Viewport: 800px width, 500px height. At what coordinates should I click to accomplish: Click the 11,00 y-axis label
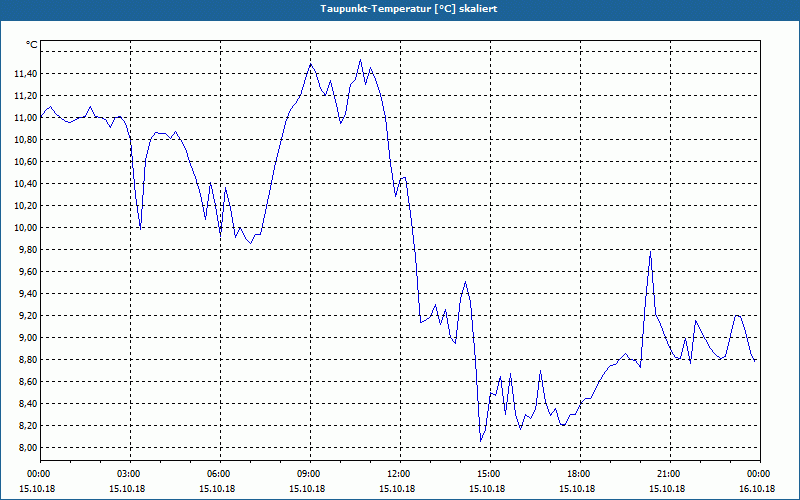(26, 118)
